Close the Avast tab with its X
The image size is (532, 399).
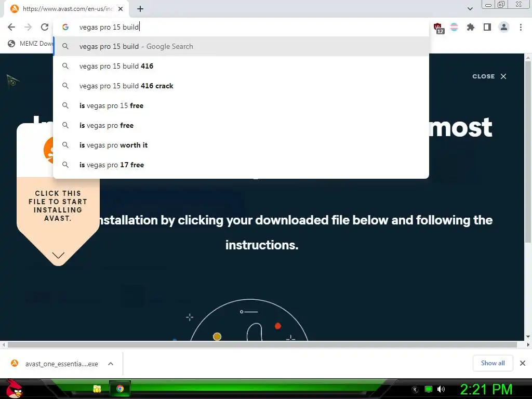pyautogui.click(x=121, y=9)
